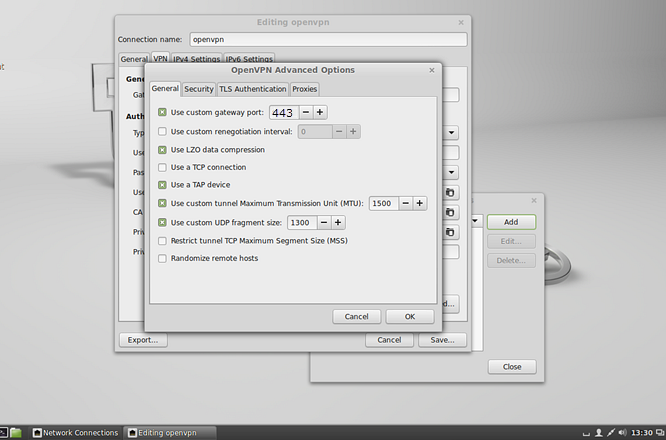The image size is (666, 440).
Task: Check Use a TCP connection
Action: pyautogui.click(x=162, y=167)
